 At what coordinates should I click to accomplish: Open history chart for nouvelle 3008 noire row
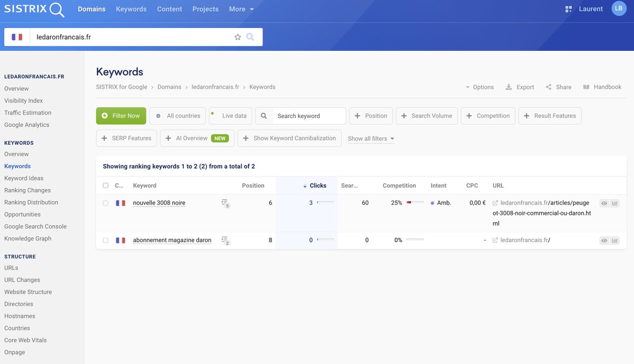point(615,203)
